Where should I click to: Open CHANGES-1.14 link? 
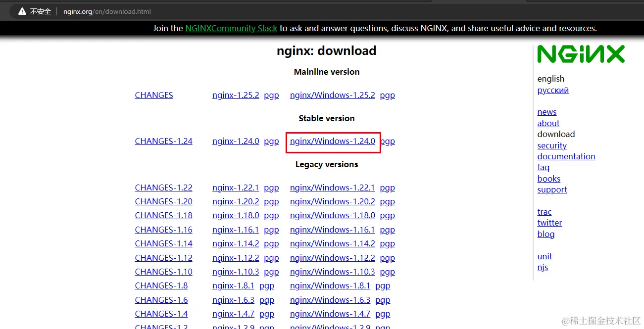[163, 243]
